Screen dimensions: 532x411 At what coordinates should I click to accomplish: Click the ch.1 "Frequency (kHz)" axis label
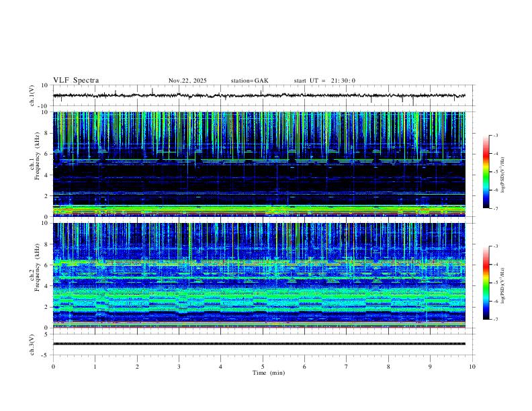pyautogui.click(x=38, y=155)
